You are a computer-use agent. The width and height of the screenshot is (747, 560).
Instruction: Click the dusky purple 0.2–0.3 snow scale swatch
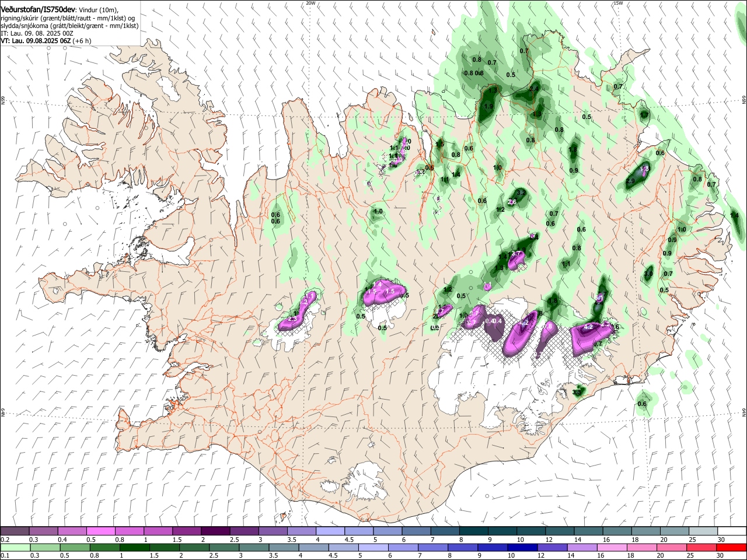click(x=15, y=531)
